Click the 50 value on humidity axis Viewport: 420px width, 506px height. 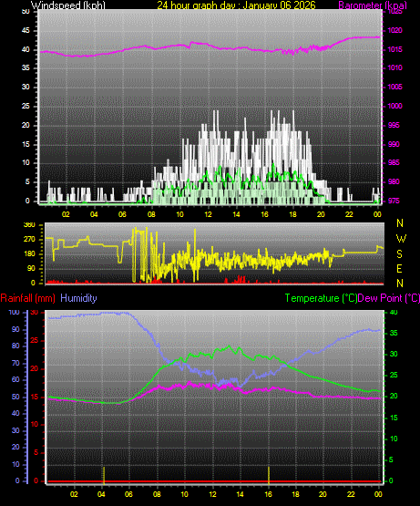(15, 397)
